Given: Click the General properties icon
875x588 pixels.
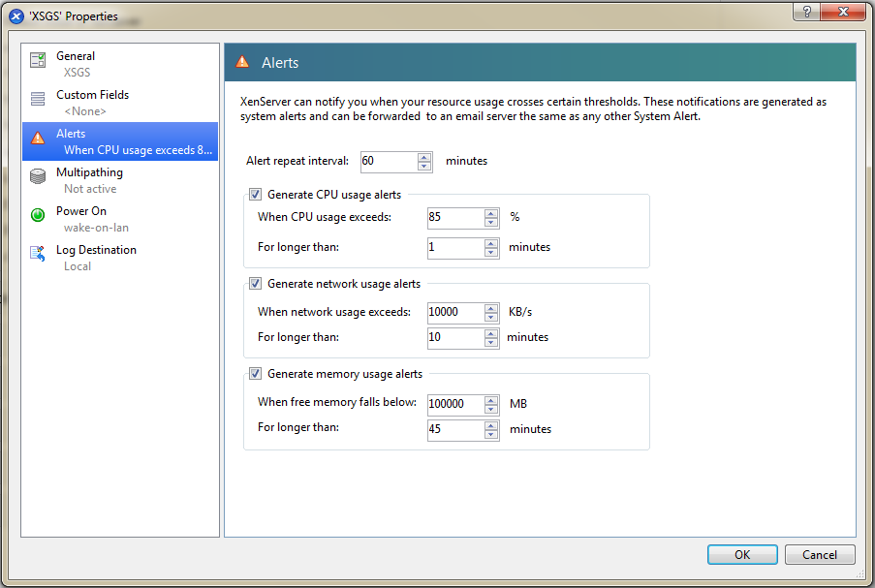Looking at the screenshot, I should tap(38, 61).
